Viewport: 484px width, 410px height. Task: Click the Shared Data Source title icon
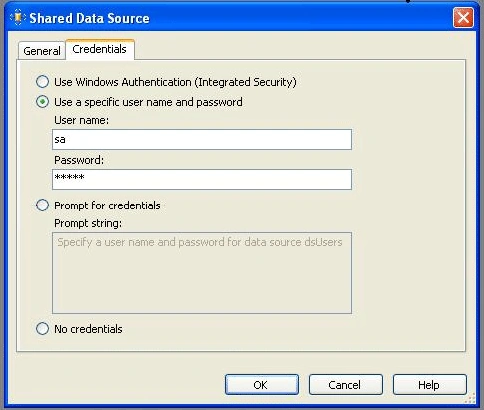coord(18,17)
